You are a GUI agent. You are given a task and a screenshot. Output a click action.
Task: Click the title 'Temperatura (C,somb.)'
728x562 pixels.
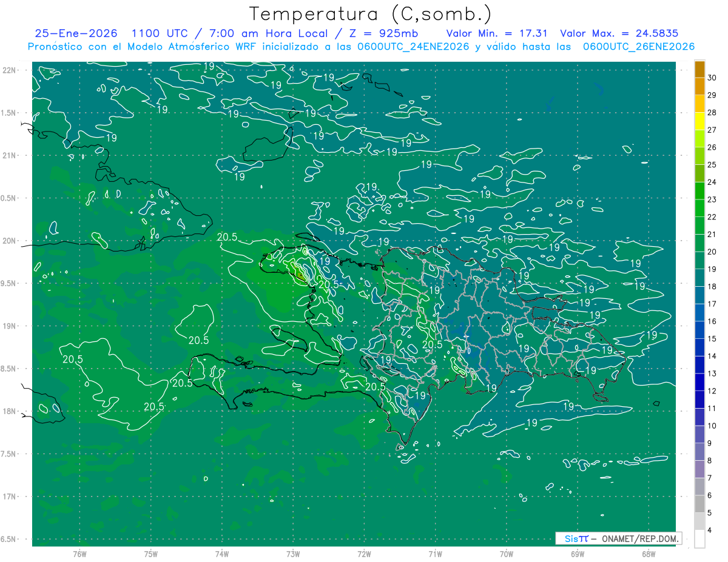[370, 14]
